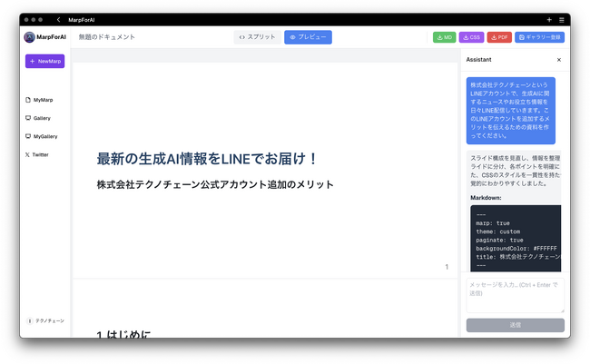Screen dimensions: 590x364
Task: Click the 1.はじめに slide heading
Action: click(x=123, y=333)
